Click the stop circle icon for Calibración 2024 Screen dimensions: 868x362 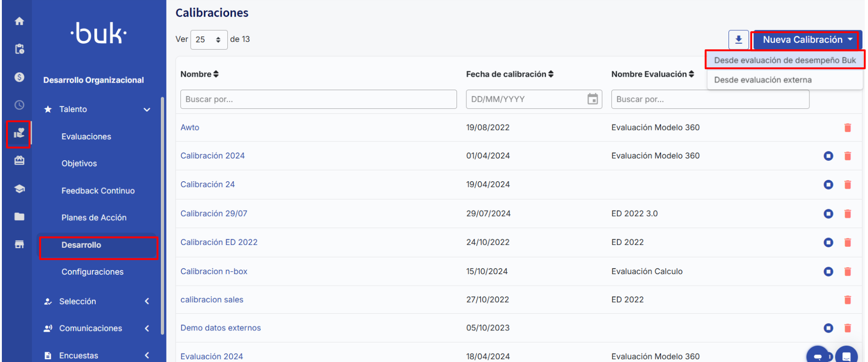(x=828, y=156)
